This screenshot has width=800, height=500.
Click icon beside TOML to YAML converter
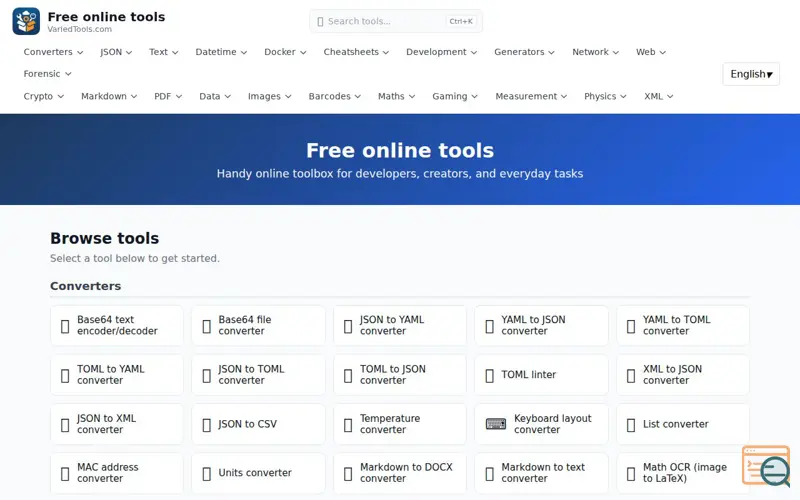(65, 376)
